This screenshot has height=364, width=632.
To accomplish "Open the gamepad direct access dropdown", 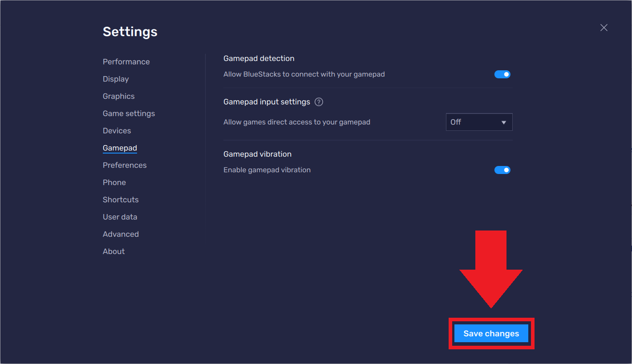I will 479,122.
